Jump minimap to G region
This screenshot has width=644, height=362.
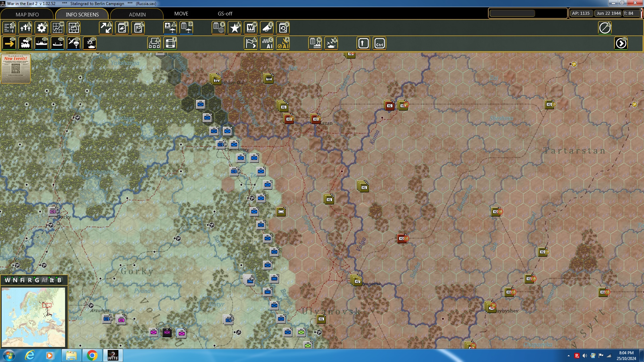[37, 280]
